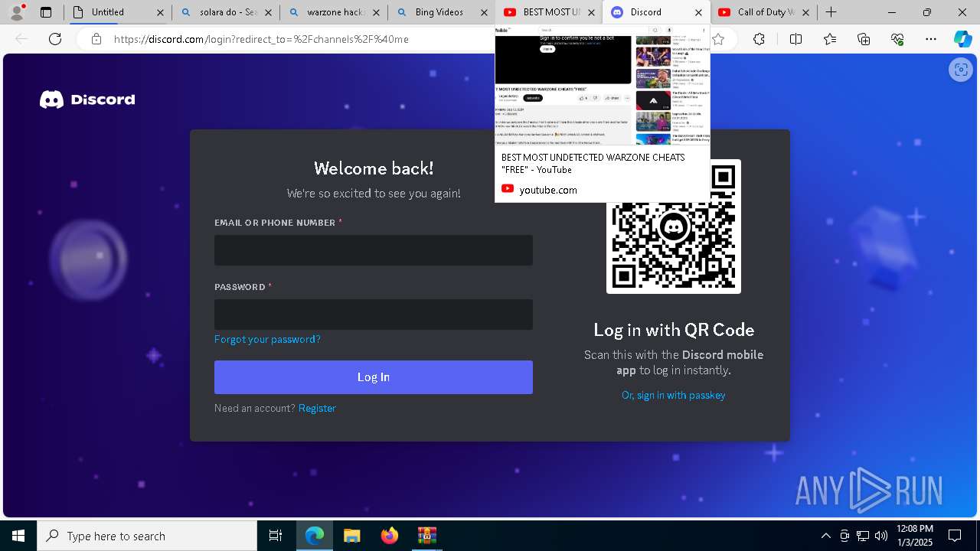Open Browser essentials
Image resolution: width=980 pixels, height=551 pixels.
click(897, 39)
